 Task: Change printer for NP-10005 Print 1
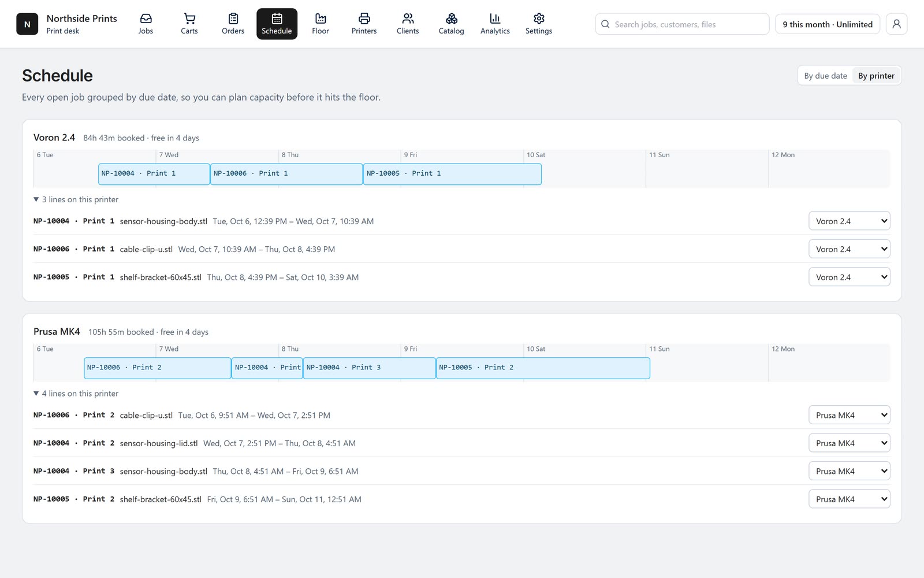point(849,277)
